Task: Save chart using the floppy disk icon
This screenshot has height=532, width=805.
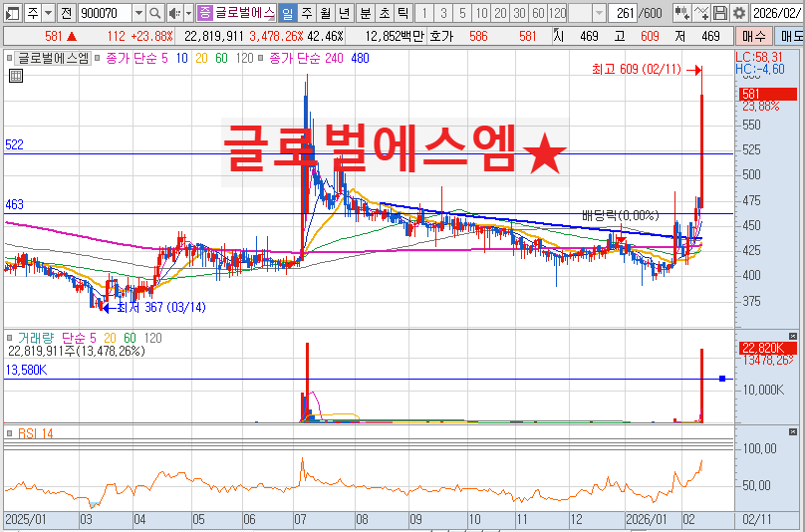Action: (x=720, y=13)
